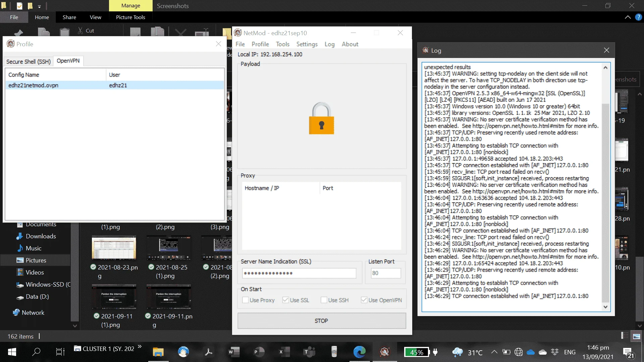Viewport: 644px width, 362px height.
Task: Click the Dropbox tray icon
Action: tap(555, 352)
